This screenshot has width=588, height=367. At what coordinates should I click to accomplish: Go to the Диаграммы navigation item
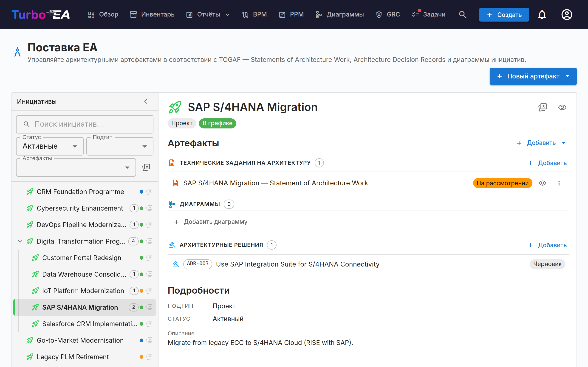pos(340,14)
